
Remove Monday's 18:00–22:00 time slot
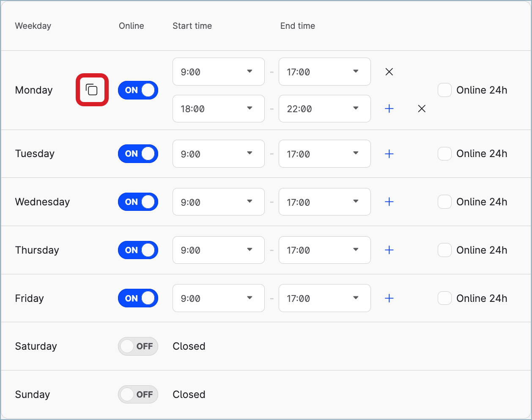pos(421,109)
